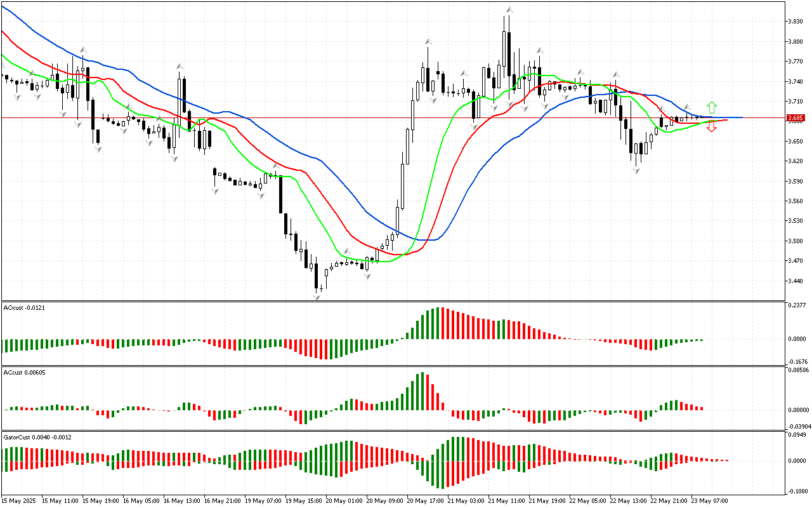Viewport: 812px width, 508px height.
Task: Click the red down arrow signal
Action: point(712,127)
